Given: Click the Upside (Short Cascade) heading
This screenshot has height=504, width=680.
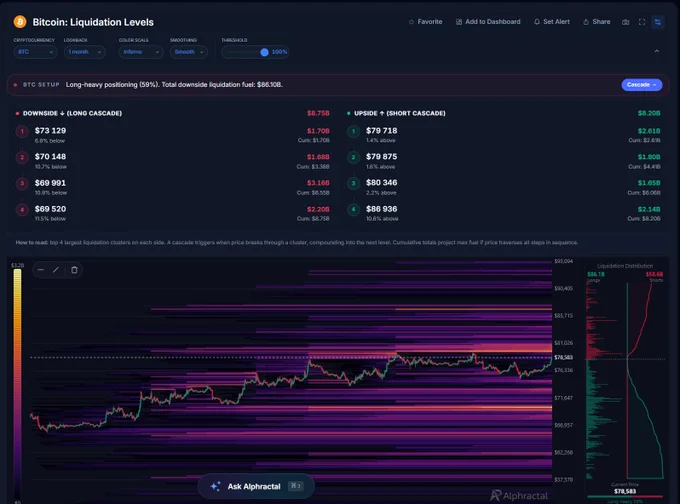Looking at the screenshot, I should pyautogui.click(x=399, y=113).
